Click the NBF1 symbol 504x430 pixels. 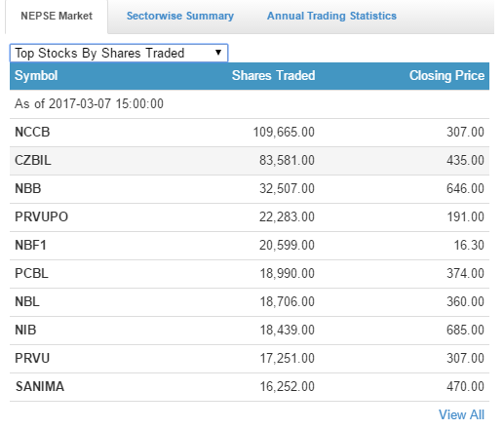pyautogui.click(x=30, y=245)
